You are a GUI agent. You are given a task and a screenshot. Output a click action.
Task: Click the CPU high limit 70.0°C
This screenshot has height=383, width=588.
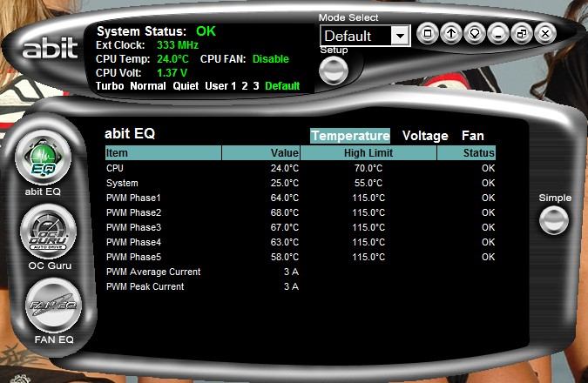point(368,168)
